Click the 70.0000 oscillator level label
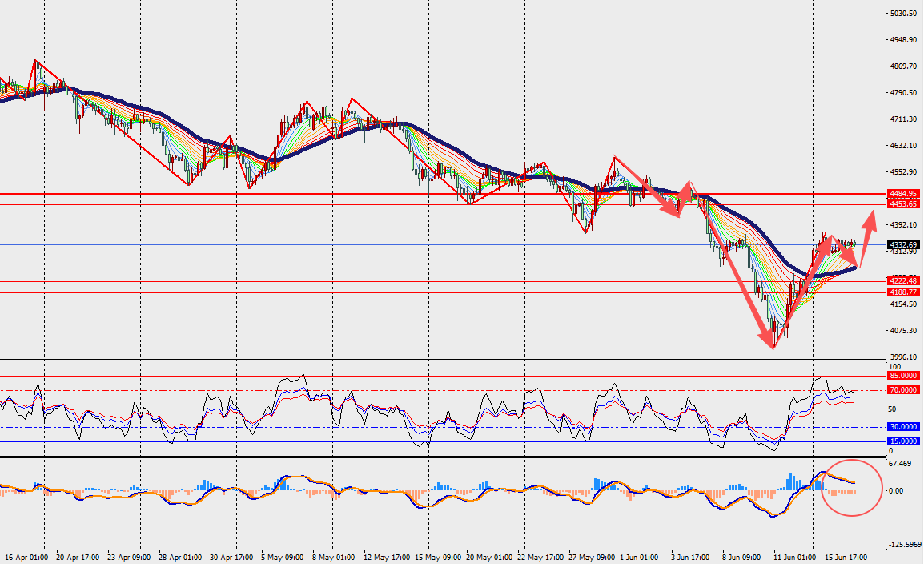This screenshot has width=924, height=564. coord(903,390)
